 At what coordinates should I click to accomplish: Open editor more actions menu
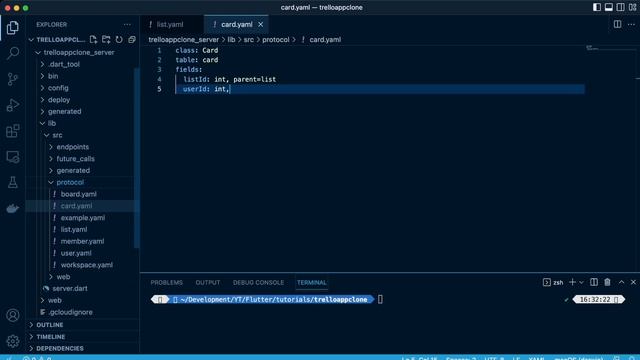tap(631, 24)
